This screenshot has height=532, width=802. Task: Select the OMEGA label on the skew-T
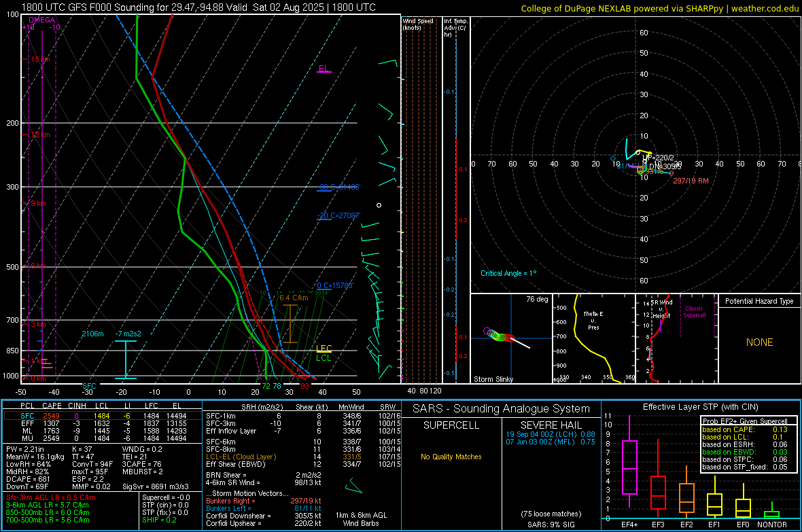(42, 20)
